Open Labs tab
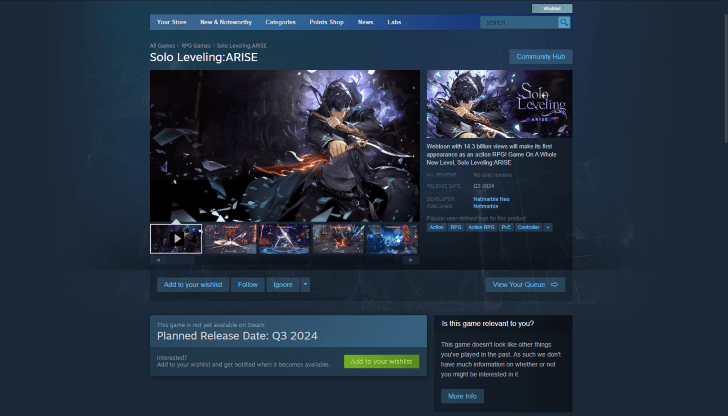Image resolution: width=728 pixels, height=416 pixels. point(394,22)
